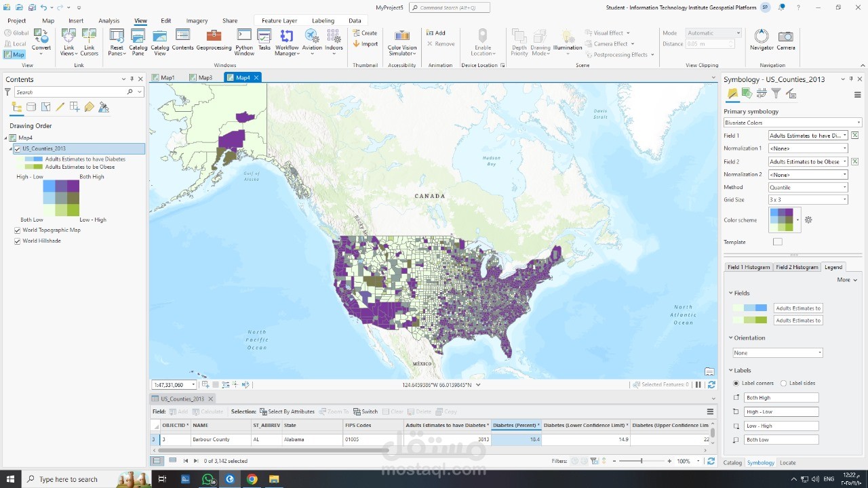Select the Label corners radio button
The width and height of the screenshot is (868, 488).
736,383
